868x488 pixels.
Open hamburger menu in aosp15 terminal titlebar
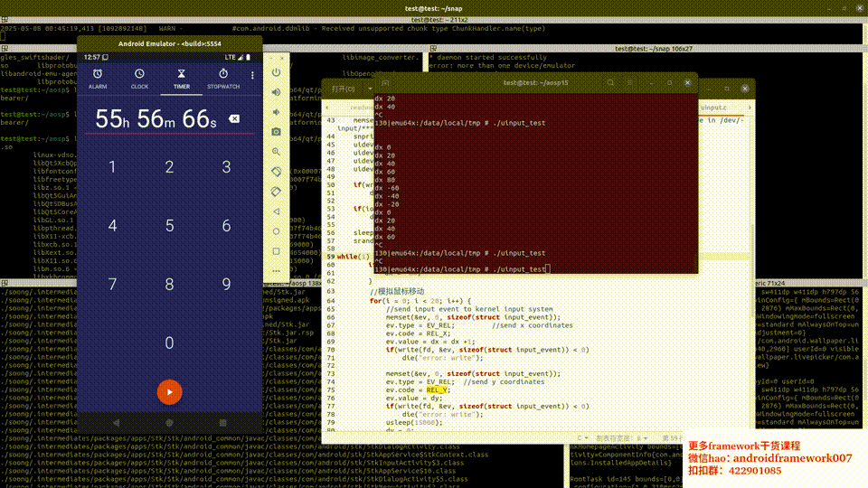pyautogui.click(x=630, y=82)
